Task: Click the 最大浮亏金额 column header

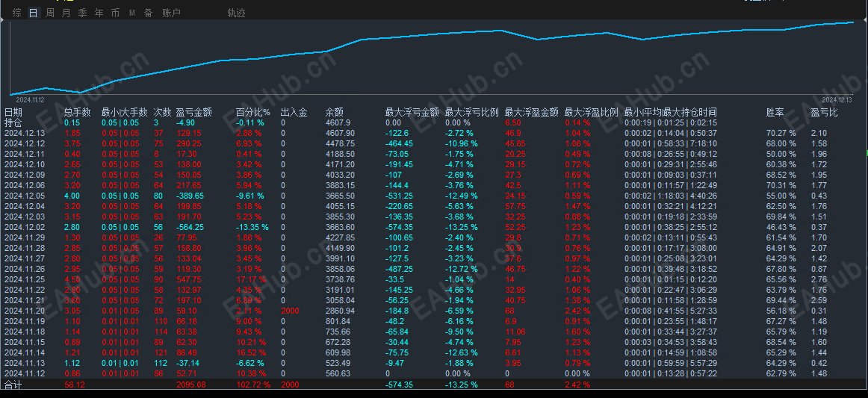Action: 412,112
